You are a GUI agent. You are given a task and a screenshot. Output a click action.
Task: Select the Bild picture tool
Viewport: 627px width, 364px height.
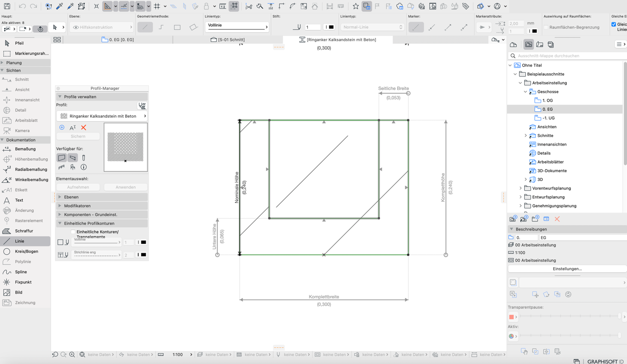[x=25, y=292]
